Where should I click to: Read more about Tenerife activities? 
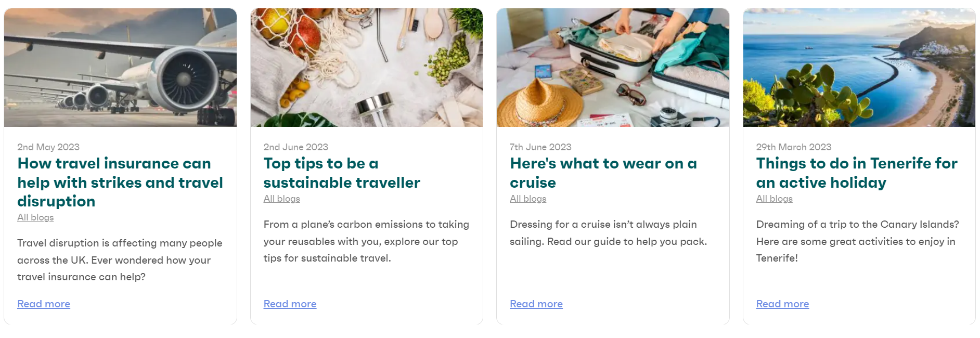(782, 304)
